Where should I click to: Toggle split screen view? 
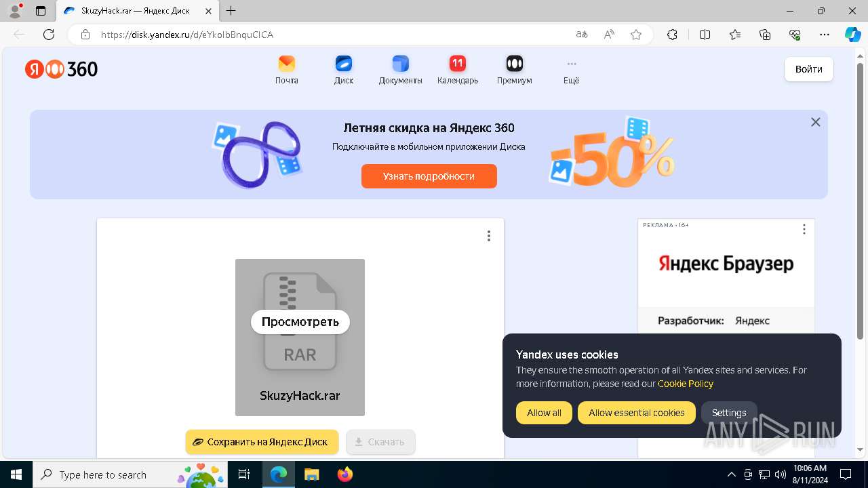(x=705, y=35)
